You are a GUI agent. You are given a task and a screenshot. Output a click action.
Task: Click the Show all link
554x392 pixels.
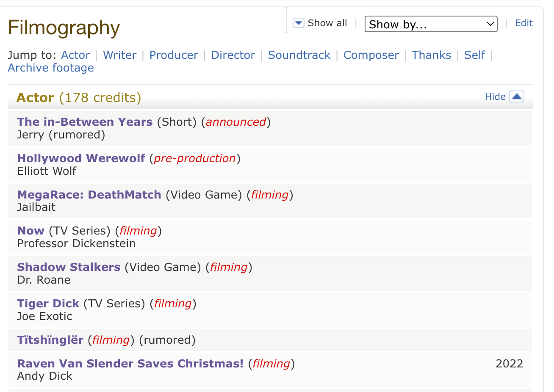click(327, 23)
